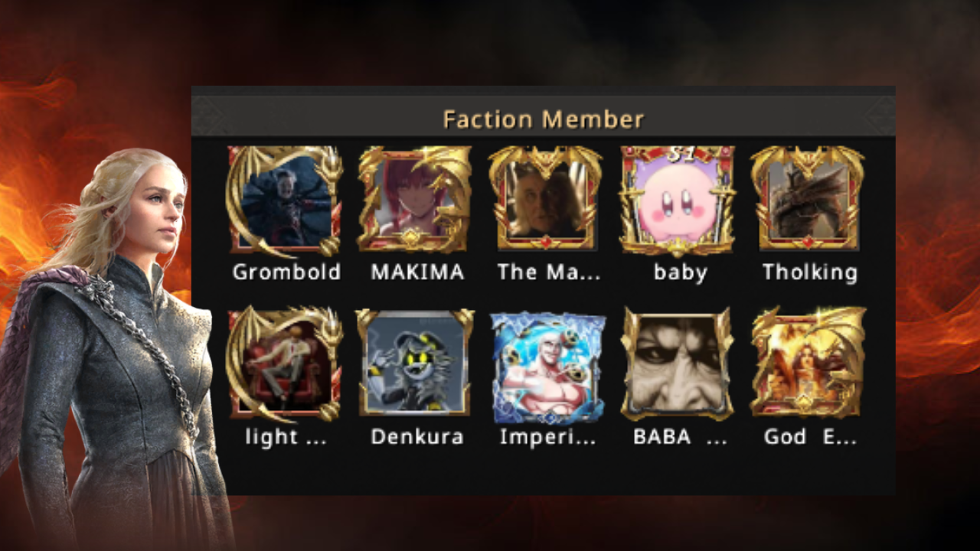Select the God E... golden avatar
The width and height of the screenshot is (980, 551).
[808, 363]
